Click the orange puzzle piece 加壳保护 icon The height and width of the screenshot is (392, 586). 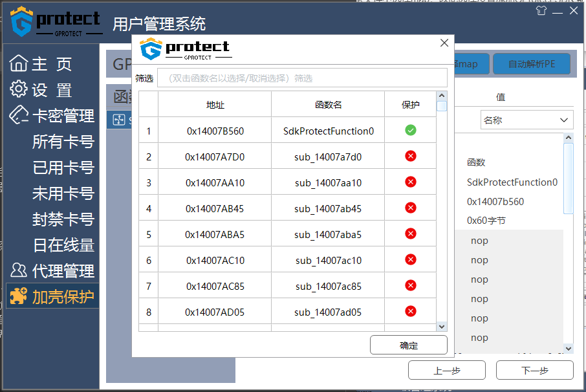tap(18, 296)
